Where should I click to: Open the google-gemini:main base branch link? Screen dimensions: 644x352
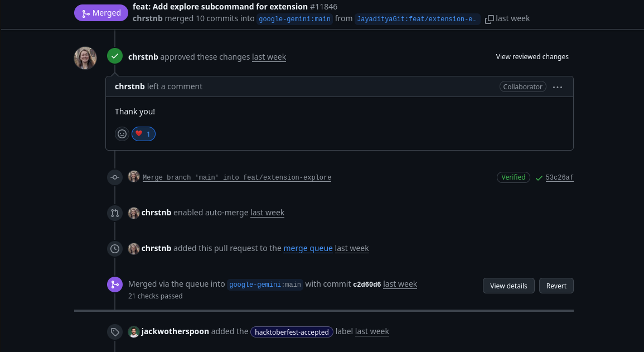point(294,19)
